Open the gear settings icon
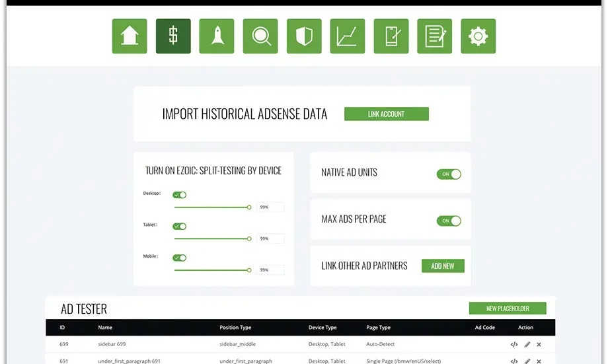This screenshot has width=608, height=364. 478,36
